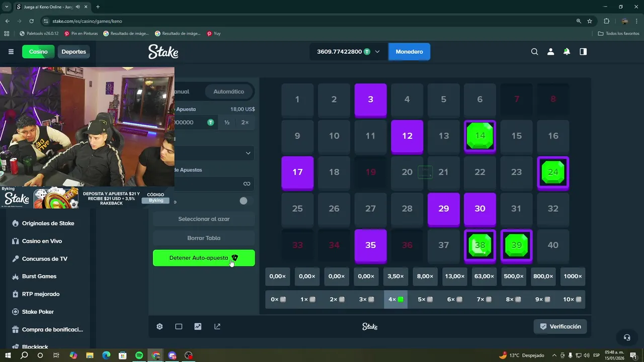
Task: Open Windows Start menu
Action: tap(8, 355)
